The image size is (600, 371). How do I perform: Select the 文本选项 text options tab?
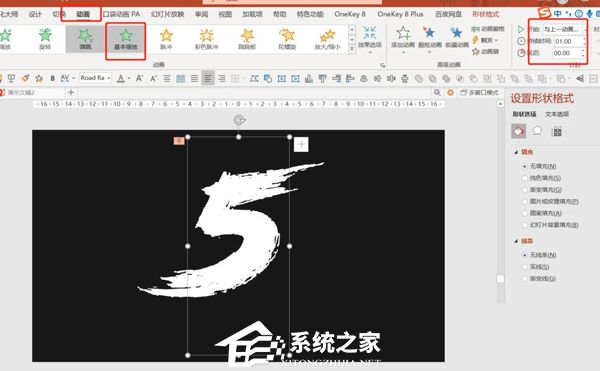tap(557, 114)
